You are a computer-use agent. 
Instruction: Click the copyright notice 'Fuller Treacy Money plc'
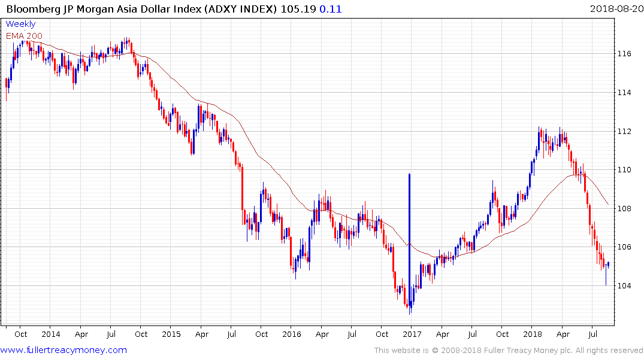(528, 351)
